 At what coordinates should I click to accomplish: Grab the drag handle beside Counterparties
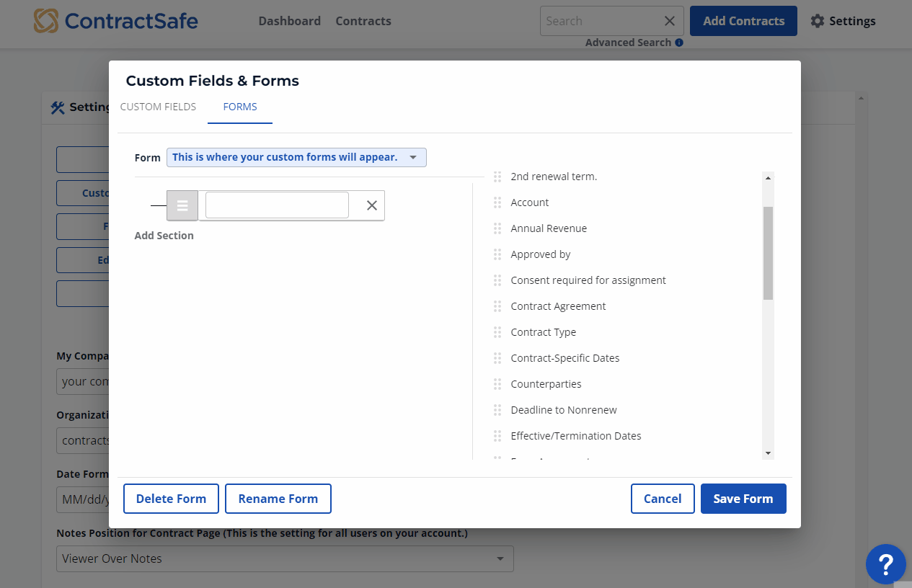click(497, 384)
